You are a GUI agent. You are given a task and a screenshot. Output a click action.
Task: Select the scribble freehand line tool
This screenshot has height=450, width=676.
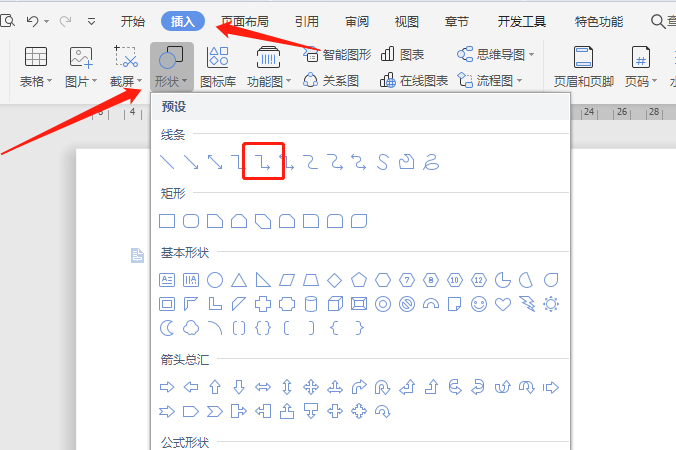(431, 162)
